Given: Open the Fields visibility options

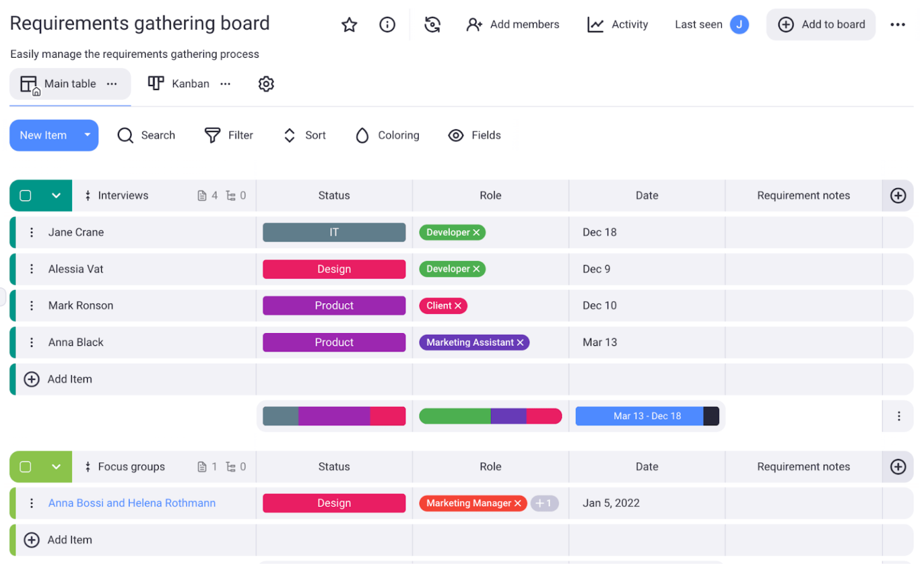Looking at the screenshot, I should point(475,135).
